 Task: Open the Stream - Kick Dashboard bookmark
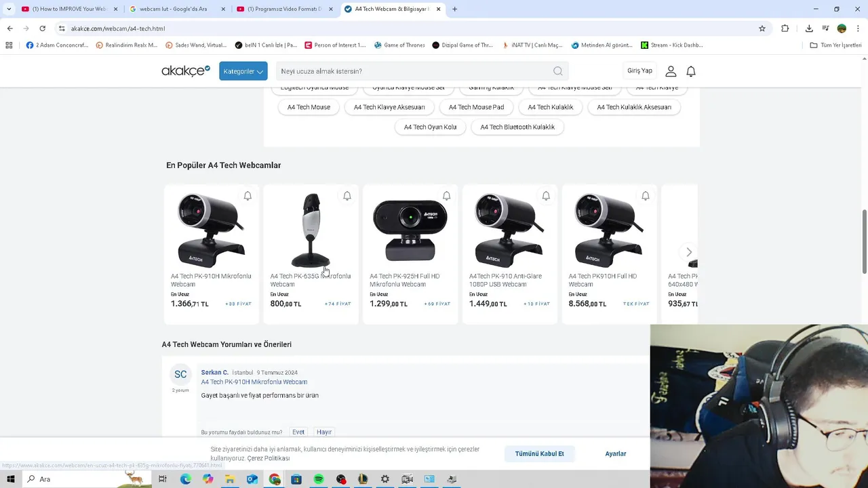pos(671,45)
